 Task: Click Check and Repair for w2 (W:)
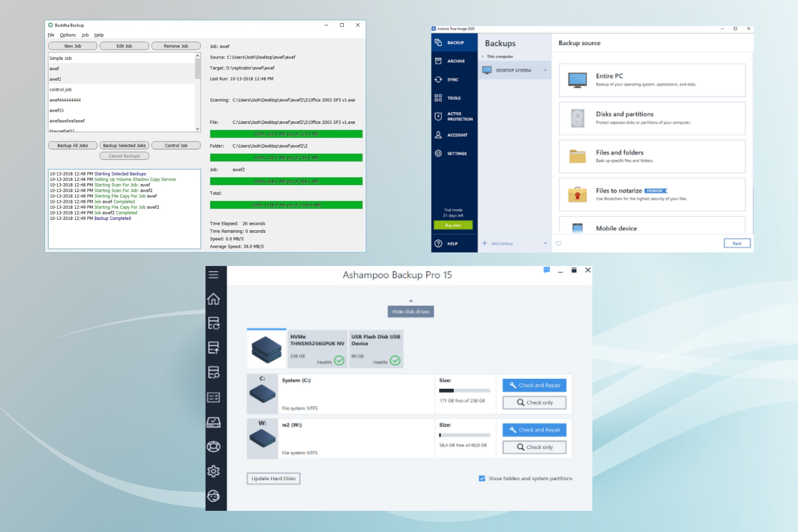[x=534, y=430]
